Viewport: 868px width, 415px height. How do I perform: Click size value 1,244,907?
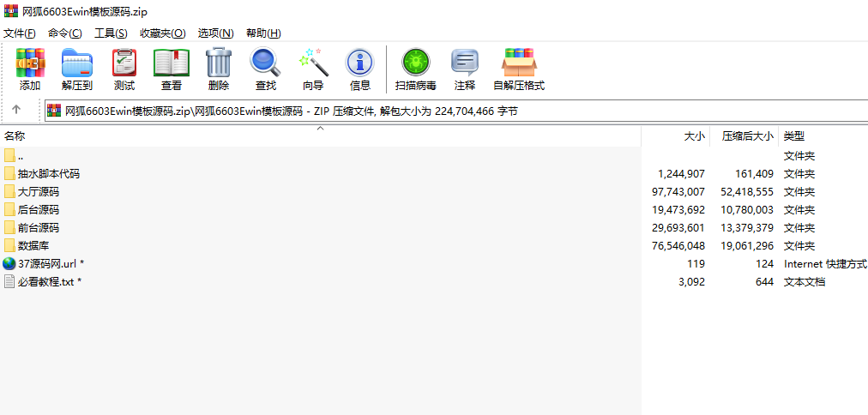click(681, 174)
